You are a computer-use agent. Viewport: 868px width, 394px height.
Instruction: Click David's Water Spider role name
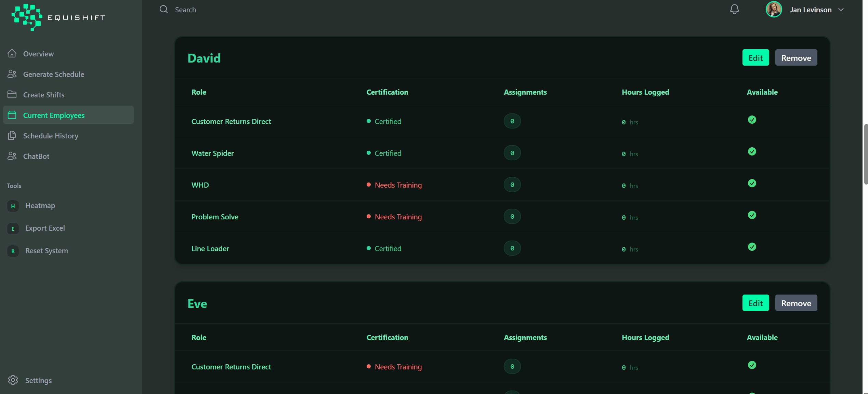point(212,153)
